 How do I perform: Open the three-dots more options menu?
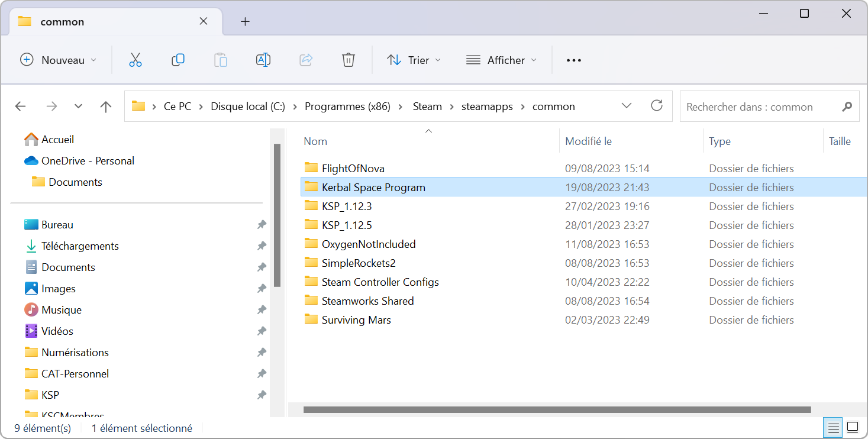(574, 60)
